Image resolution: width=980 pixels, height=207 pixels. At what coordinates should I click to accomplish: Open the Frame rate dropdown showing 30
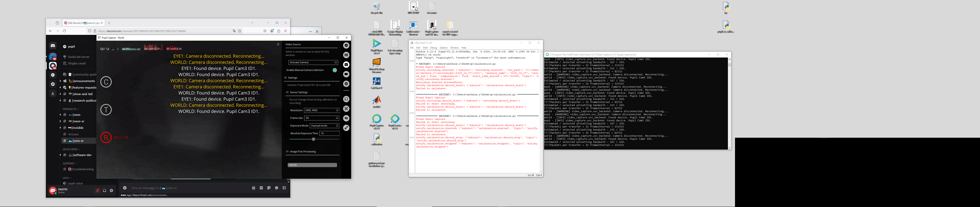(x=322, y=118)
